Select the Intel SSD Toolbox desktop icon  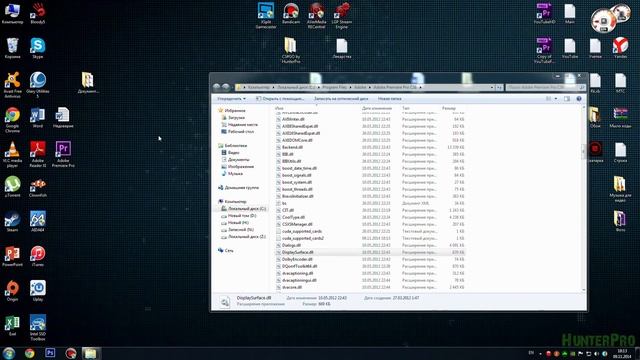38,327
